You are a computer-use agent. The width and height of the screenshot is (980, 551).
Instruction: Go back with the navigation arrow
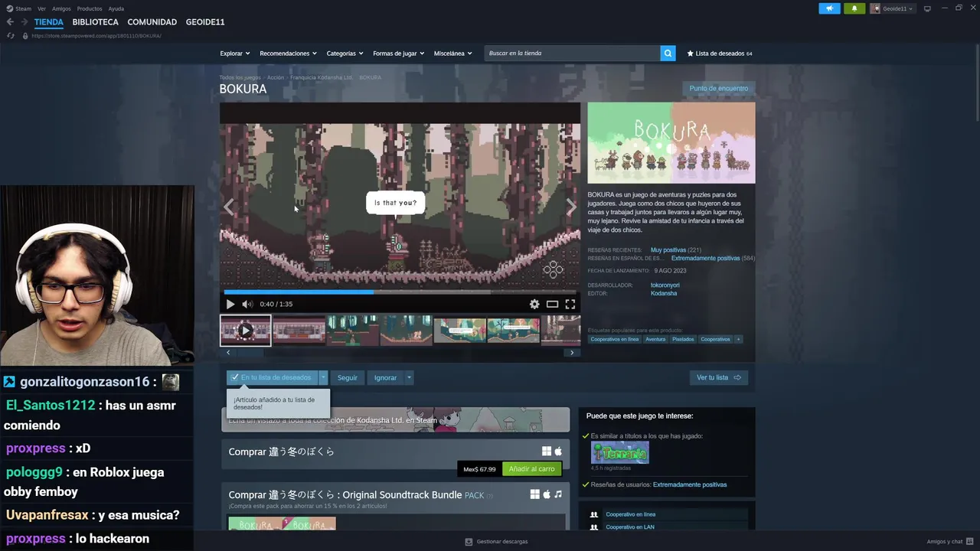10,22
